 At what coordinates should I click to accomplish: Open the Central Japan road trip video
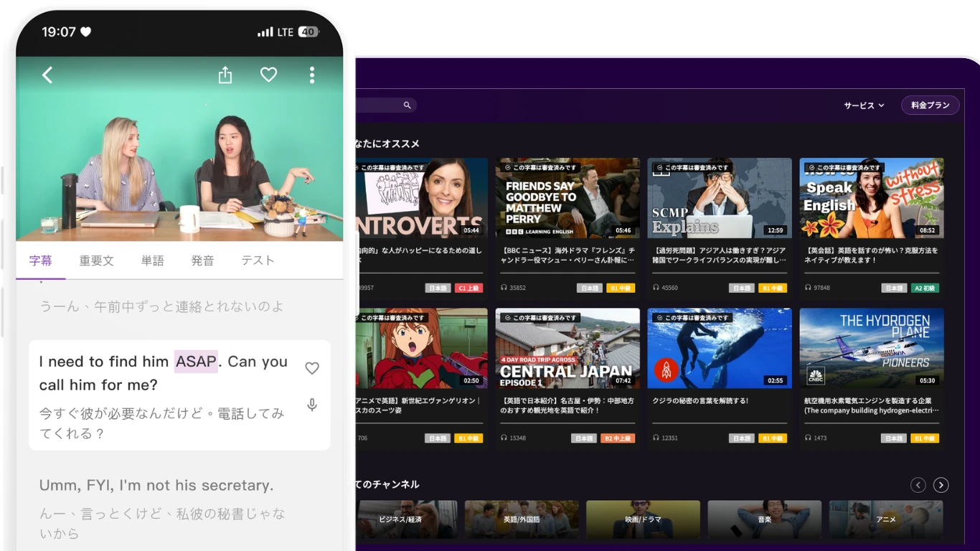(567, 349)
